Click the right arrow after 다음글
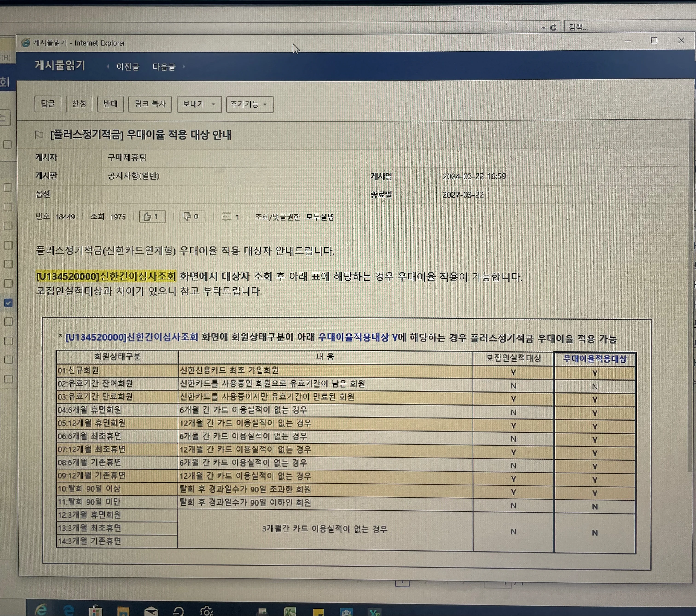 pos(184,67)
